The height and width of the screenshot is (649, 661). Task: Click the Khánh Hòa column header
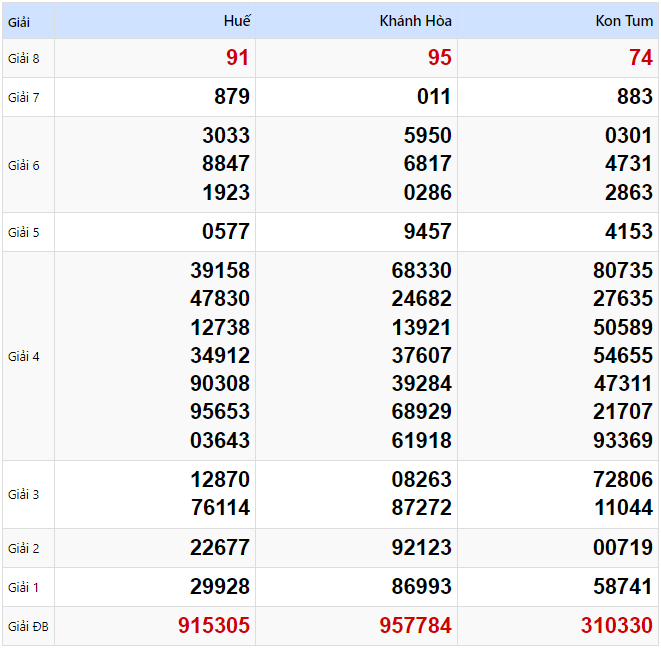pyautogui.click(x=415, y=21)
